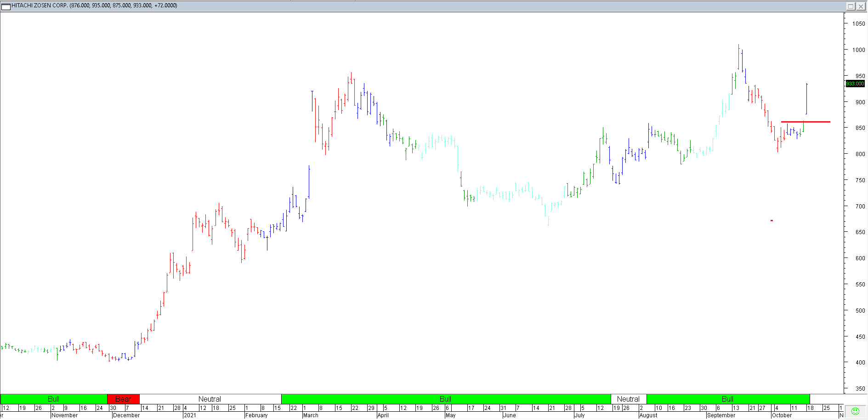This screenshot has height=420, width=868.
Task: Select the red horizontal line near 860
Action: [x=806, y=122]
